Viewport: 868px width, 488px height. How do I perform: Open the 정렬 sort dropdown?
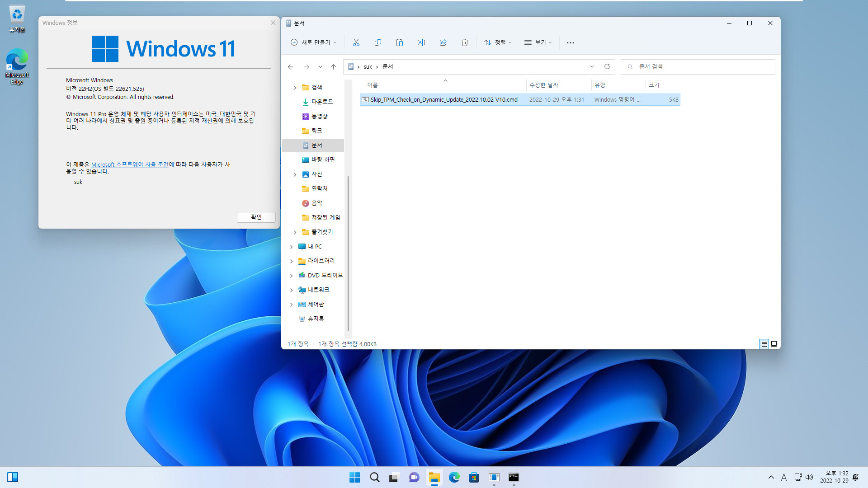tap(498, 42)
